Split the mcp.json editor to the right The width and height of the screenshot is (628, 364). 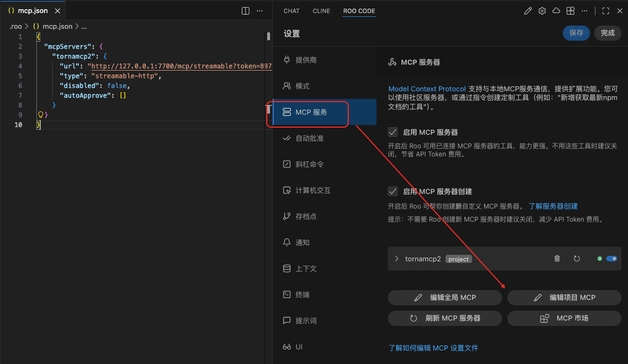[x=246, y=11]
